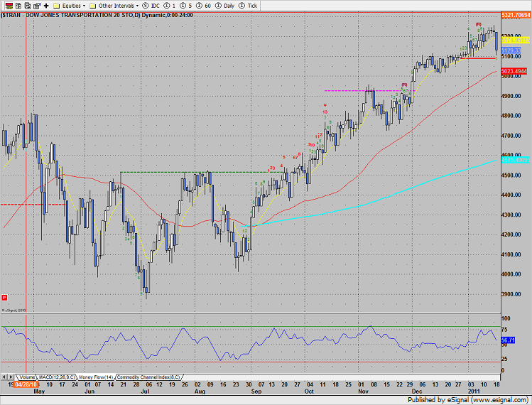Select the Money Flow(14) tab
The image size is (532, 405).
pos(97,377)
